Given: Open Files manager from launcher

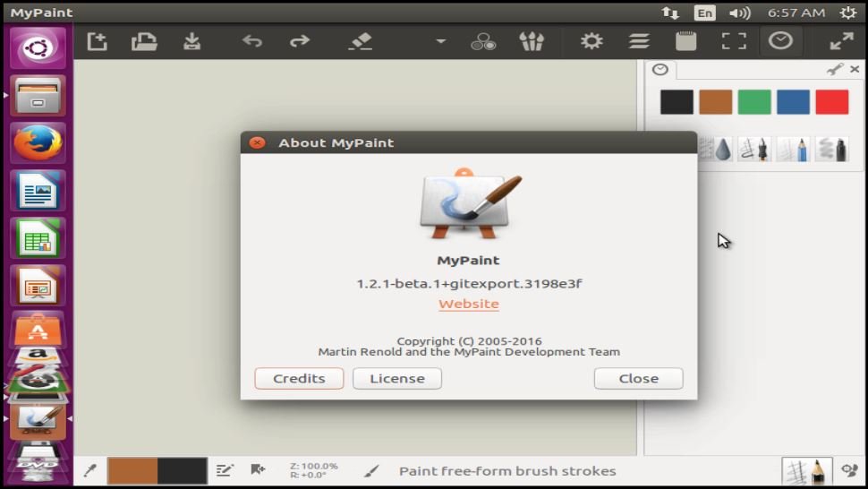Looking at the screenshot, I should pyautogui.click(x=38, y=96).
